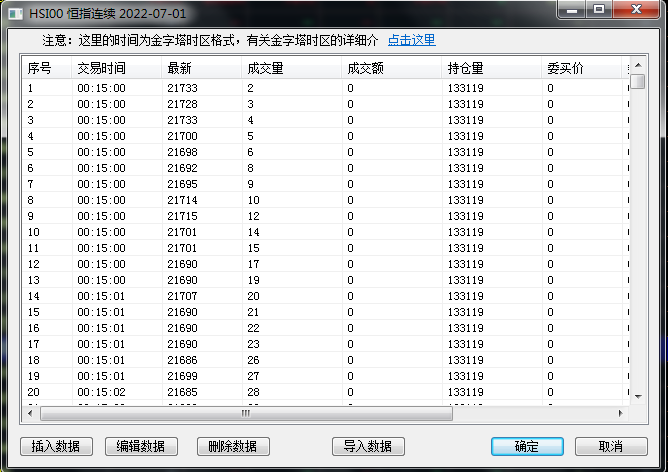Click the horizontal scrollbar right arrow
Viewport: 668px width, 472px height.
tap(620, 413)
